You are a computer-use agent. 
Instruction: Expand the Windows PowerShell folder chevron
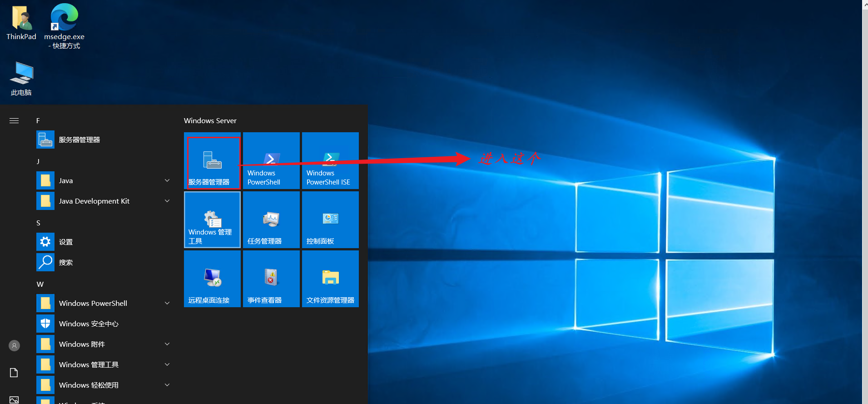[167, 303]
